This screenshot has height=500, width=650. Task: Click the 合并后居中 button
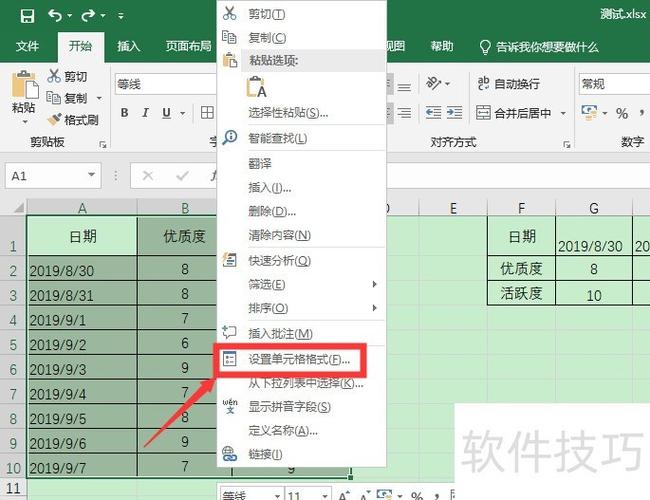(x=514, y=113)
